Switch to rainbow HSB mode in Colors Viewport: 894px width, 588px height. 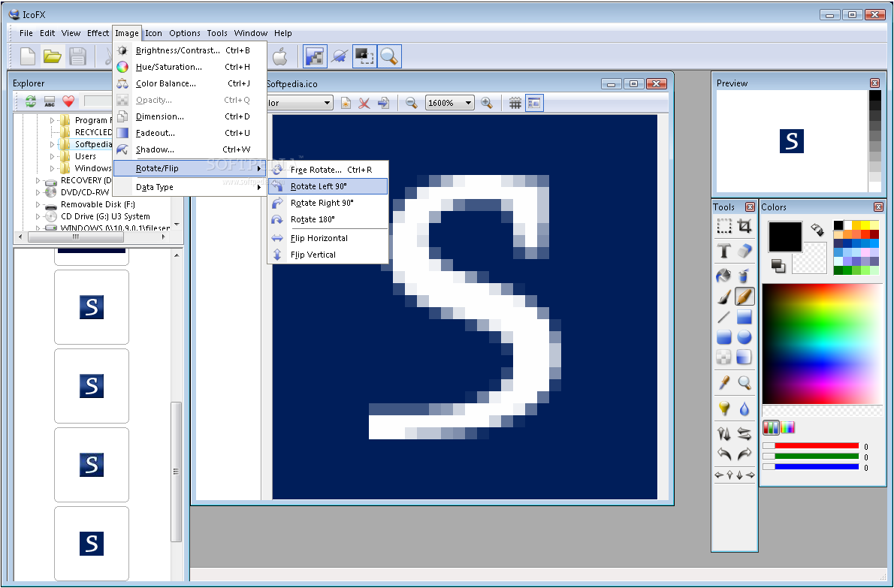(x=787, y=427)
